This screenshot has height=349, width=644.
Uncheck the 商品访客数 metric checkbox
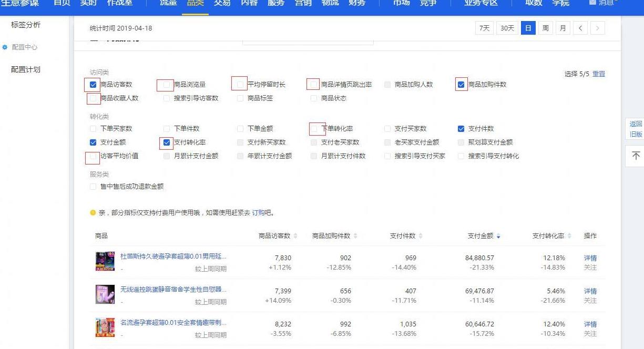93,85
